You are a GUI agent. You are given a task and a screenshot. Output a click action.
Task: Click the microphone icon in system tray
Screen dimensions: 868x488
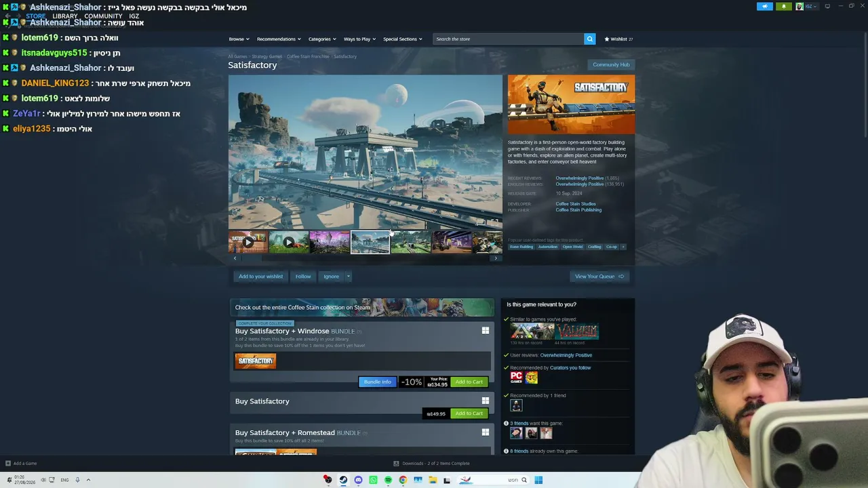pos(77,480)
